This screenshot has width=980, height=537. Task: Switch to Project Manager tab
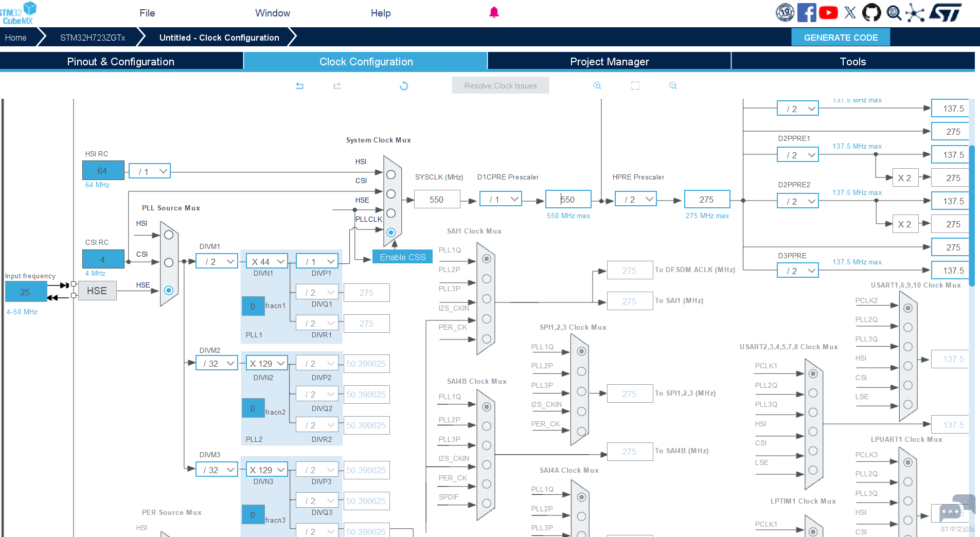pyautogui.click(x=609, y=61)
